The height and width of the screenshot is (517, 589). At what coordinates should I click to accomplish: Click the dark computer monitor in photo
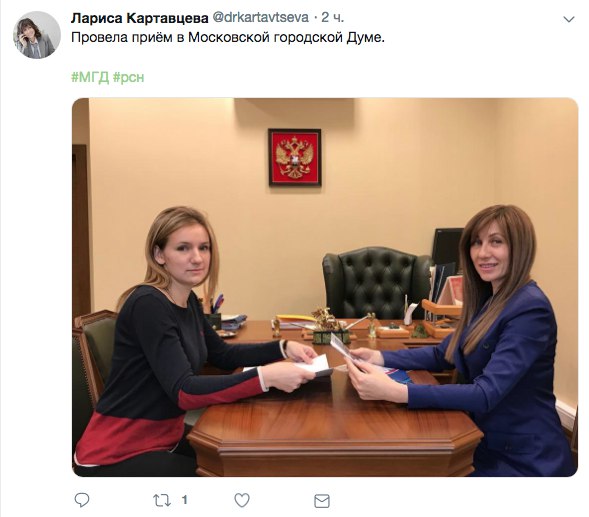click(447, 248)
